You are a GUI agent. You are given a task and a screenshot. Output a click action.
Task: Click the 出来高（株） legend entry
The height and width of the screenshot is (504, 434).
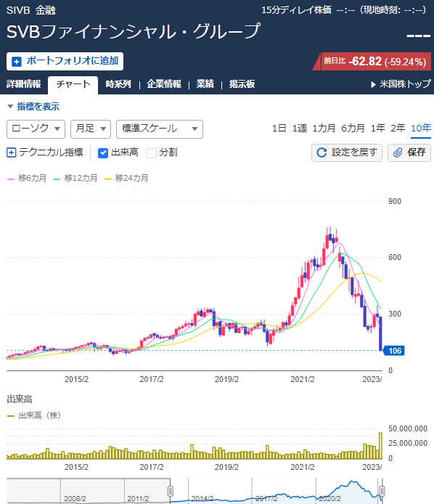(34, 415)
